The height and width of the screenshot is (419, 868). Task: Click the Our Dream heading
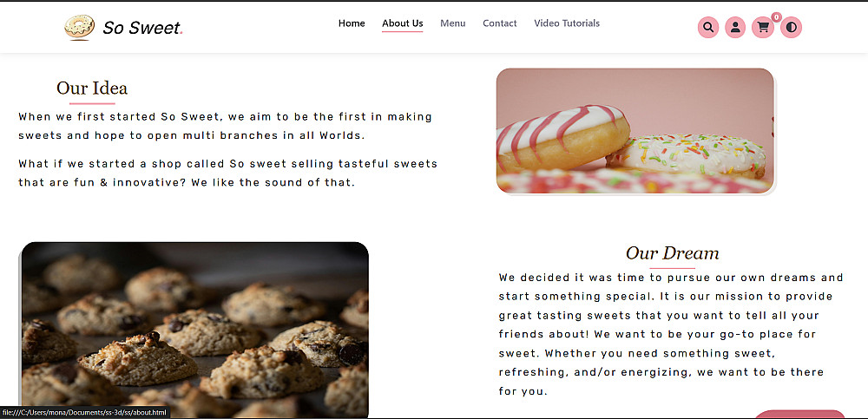(x=672, y=253)
